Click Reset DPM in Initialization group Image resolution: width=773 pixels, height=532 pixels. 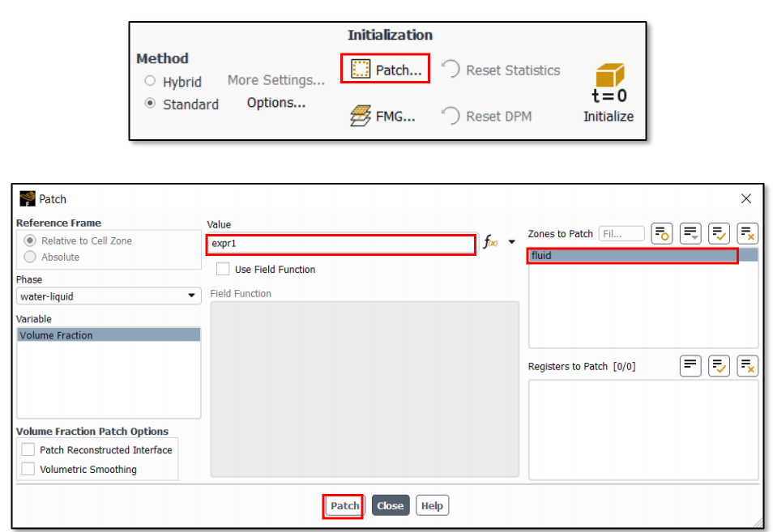(487, 117)
